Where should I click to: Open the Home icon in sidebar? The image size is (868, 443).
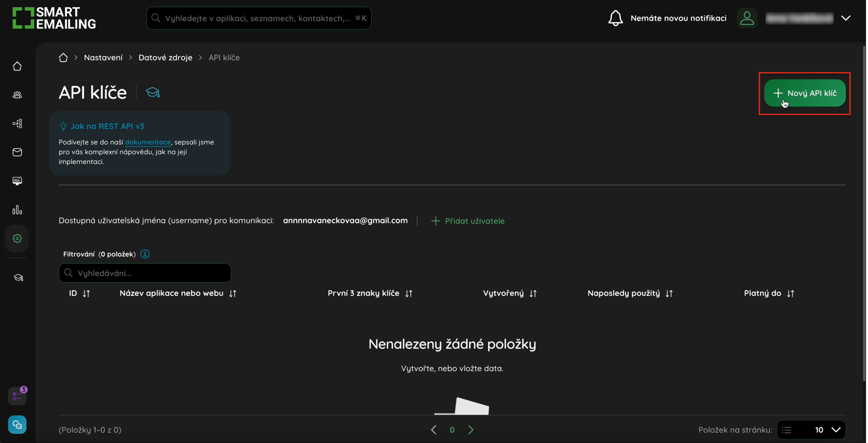pos(17,66)
